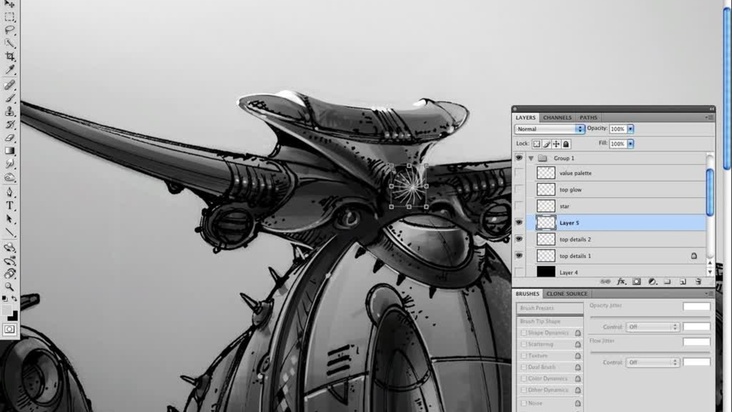Hide Layer 5 visibility
Viewport: 732px width, 412px height.
(519, 223)
